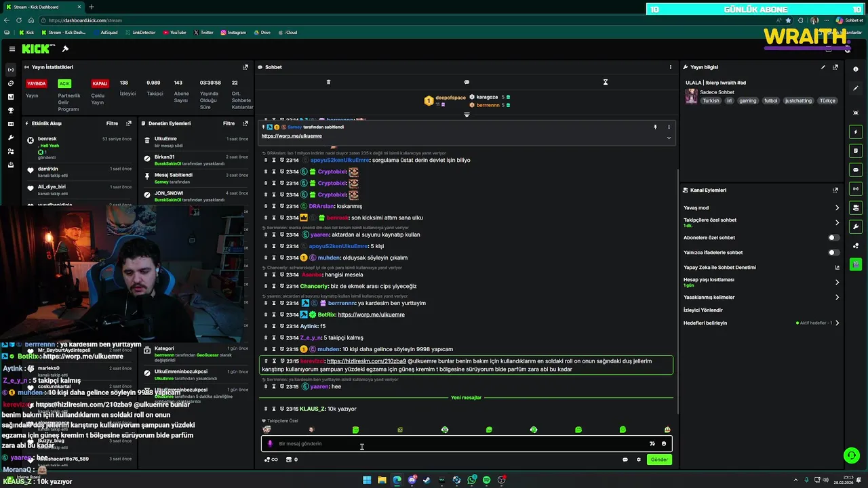Screen dimensions: 868x488
Task: Click the green clapperboard icon in right sidebar
Action: (856, 264)
